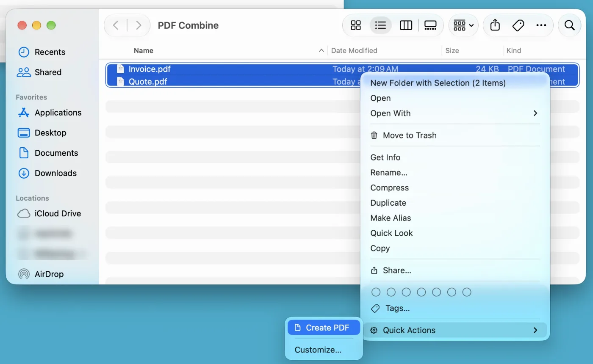593x364 pixels.
Task: Open the More actions ellipsis menu
Action: [541, 25]
